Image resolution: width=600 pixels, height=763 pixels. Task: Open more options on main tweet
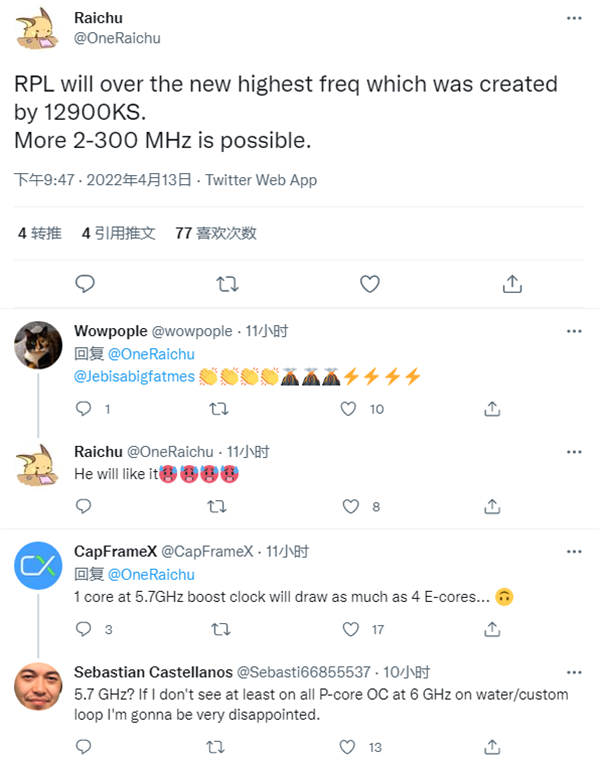click(574, 20)
